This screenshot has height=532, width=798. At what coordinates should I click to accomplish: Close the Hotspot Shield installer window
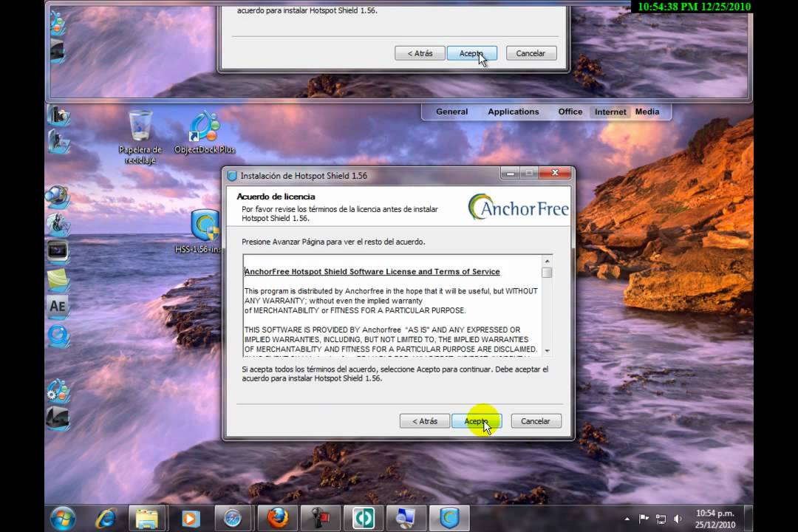tap(555, 173)
